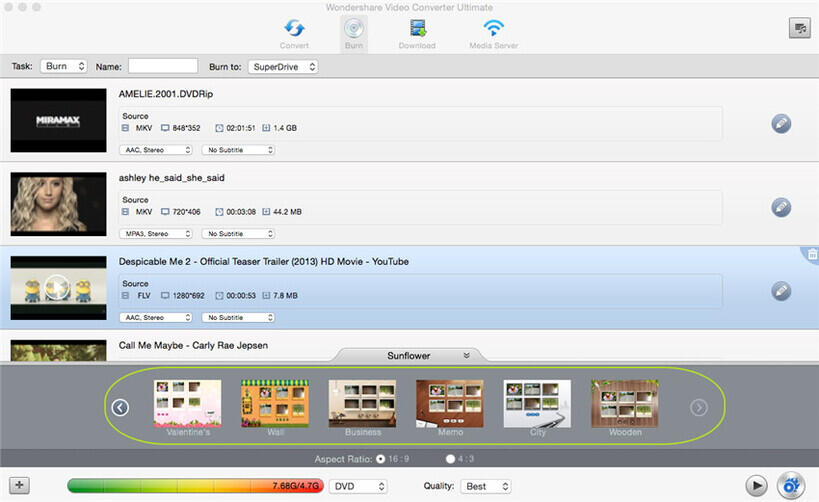
Task: Open the Burn to SuperDrive dropdown
Action: click(283, 67)
